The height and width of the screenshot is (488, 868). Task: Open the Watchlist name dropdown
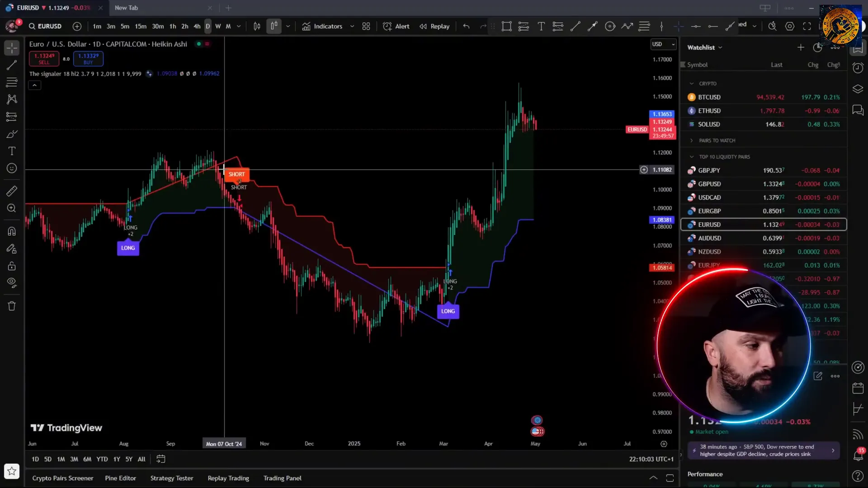coord(705,47)
